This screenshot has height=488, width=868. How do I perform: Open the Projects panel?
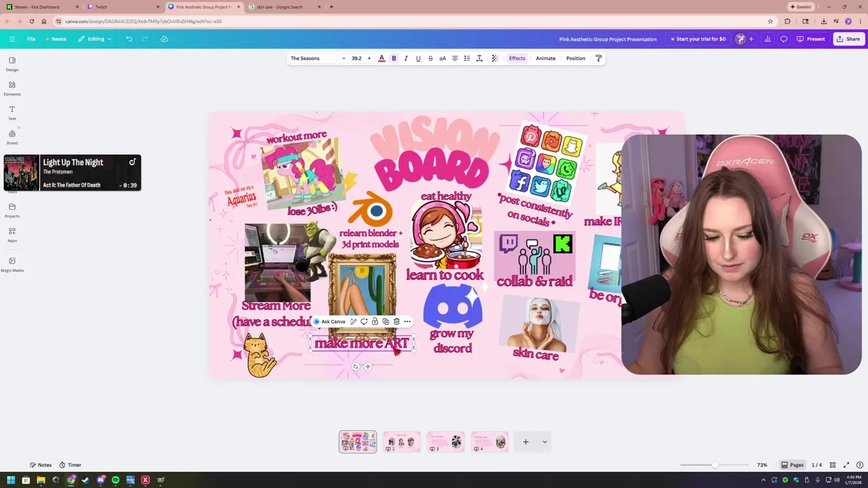pos(12,211)
